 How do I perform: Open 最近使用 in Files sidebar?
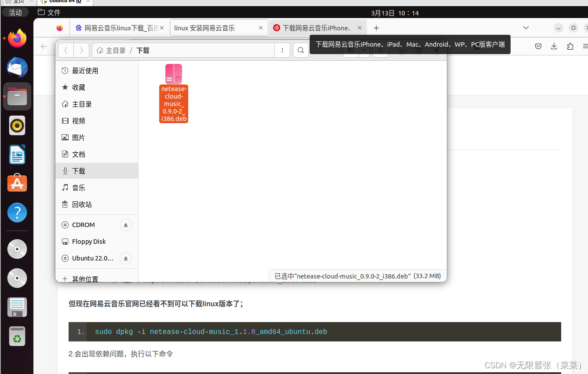(x=97, y=71)
